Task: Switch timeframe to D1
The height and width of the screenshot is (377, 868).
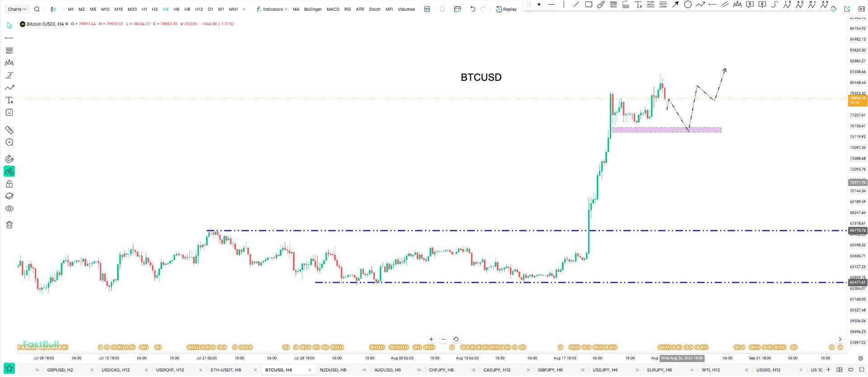Action: point(210,9)
